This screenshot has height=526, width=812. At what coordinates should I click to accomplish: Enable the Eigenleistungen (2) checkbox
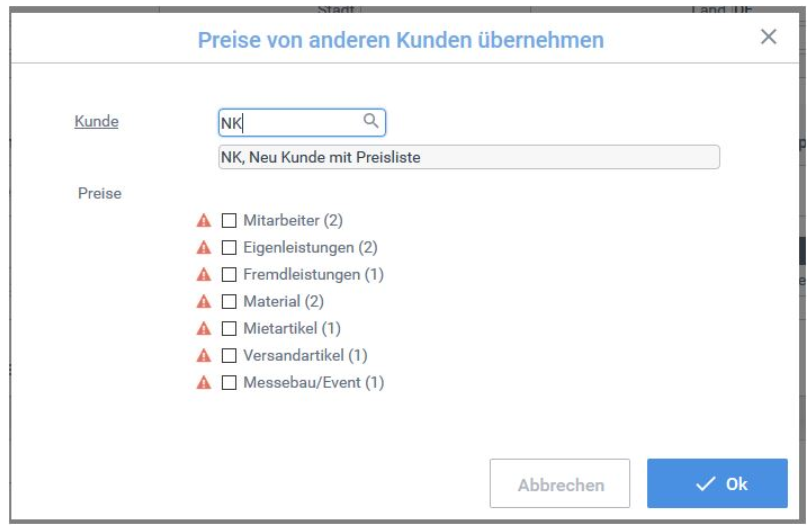[x=229, y=247]
